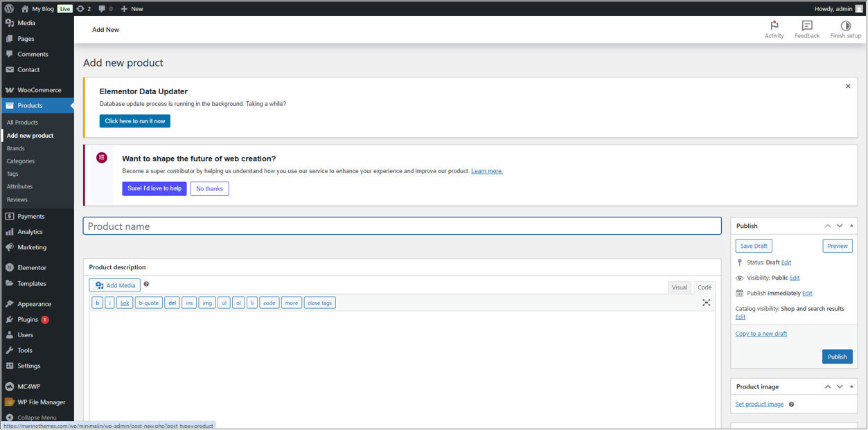Move the Publish panel up
Image resolution: width=868 pixels, height=430 pixels.
click(827, 226)
